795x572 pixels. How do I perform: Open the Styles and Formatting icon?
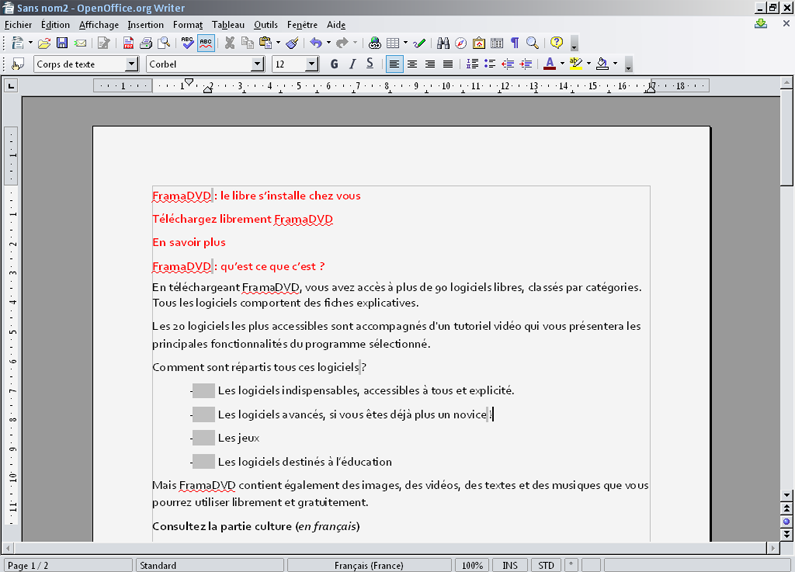18,64
